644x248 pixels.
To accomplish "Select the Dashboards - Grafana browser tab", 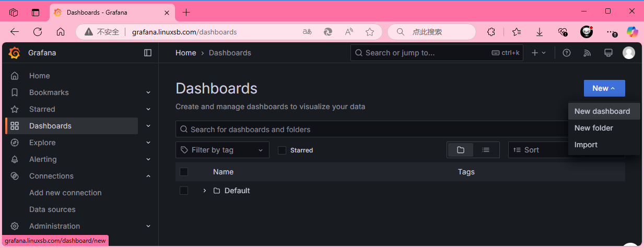I will pyautogui.click(x=112, y=12).
